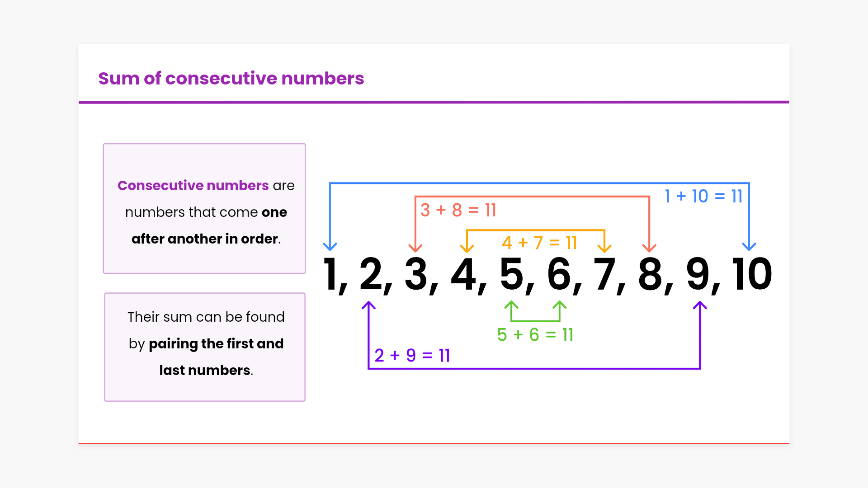Click the large number 5 in the sequence
Viewport: 868px width, 488px height.
(x=512, y=275)
